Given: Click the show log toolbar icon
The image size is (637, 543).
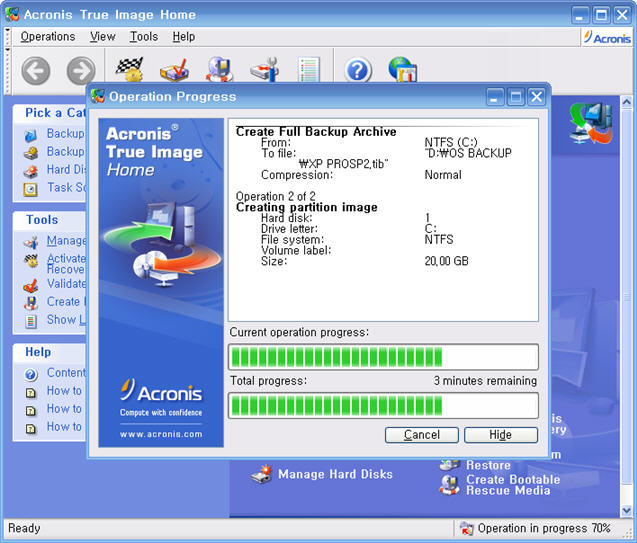Looking at the screenshot, I should point(309,69).
